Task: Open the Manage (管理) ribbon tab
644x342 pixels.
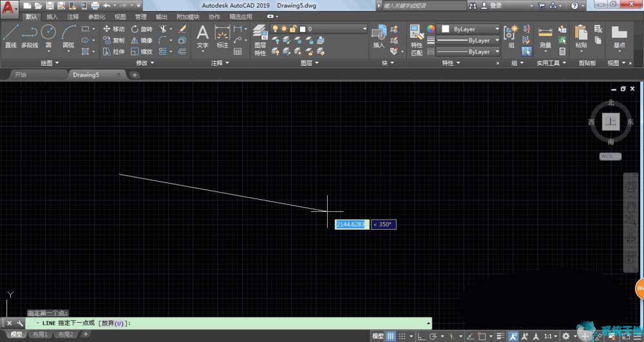Action: pyautogui.click(x=140, y=17)
